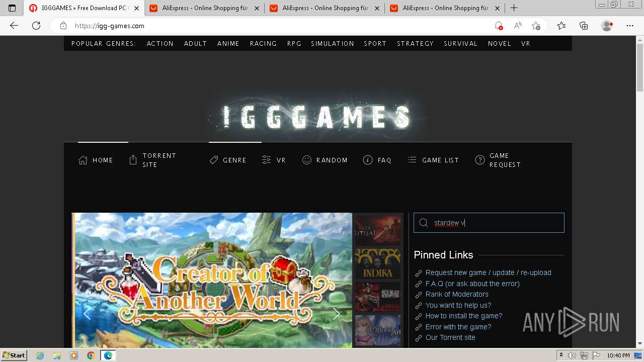Close the first AliExpress tab

257,8
